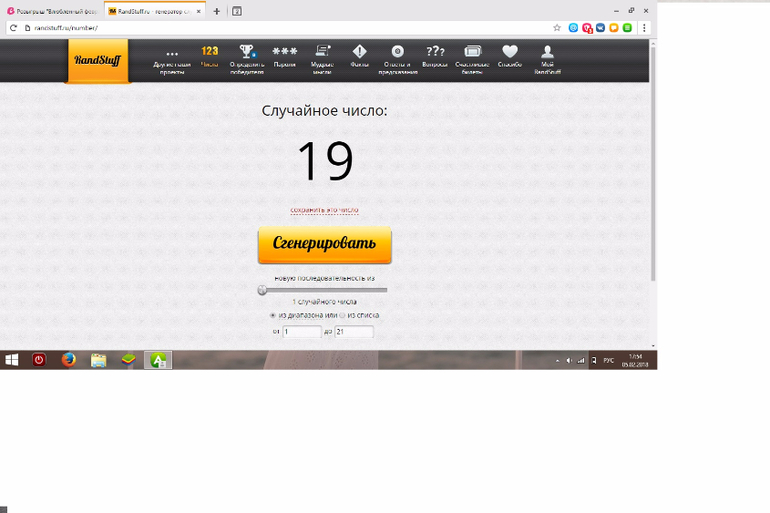Viewport: 770px width, 513px height.
Task: Open the Дружественные проекты three-dots menu
Action: 172,57
